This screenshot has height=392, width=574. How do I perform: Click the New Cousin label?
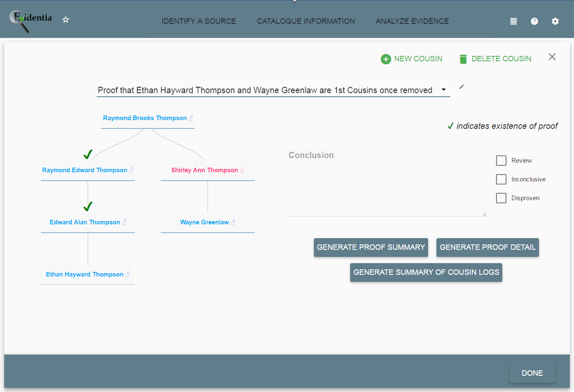[x=418, y=59]
